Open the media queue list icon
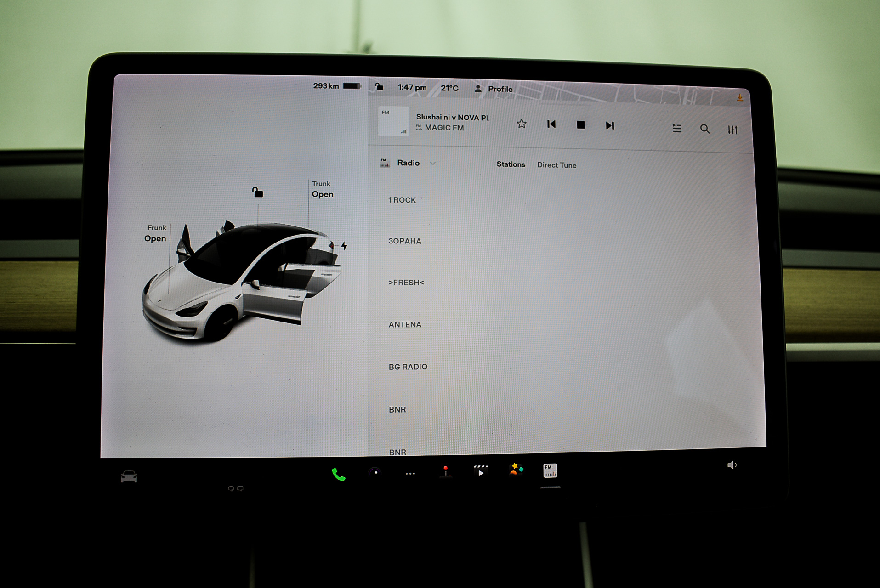Image resolution: width=880 pixels, height=588 pixels. (677, 128)
